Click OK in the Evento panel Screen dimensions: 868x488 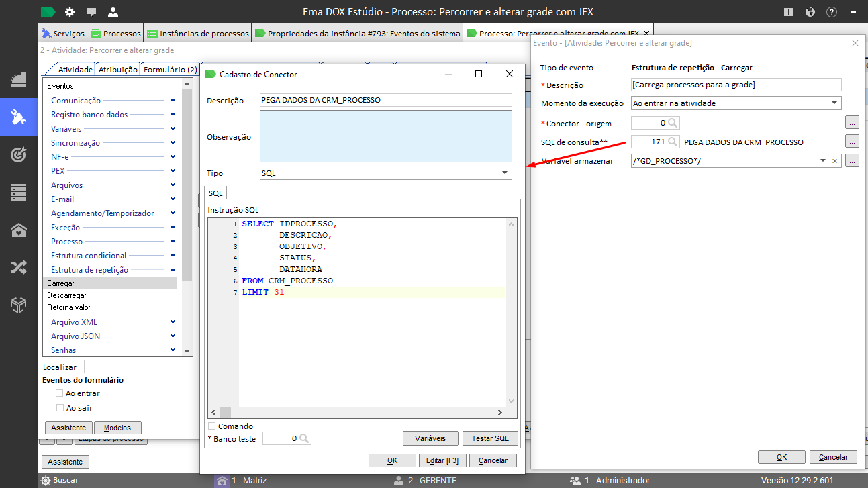(x=781, y=457)
